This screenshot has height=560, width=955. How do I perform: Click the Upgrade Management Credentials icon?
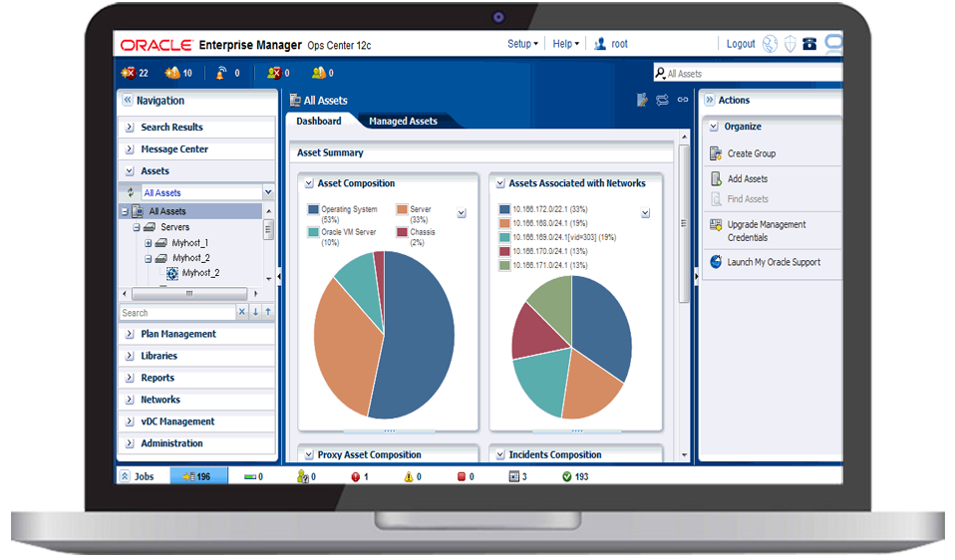(716, 224)
